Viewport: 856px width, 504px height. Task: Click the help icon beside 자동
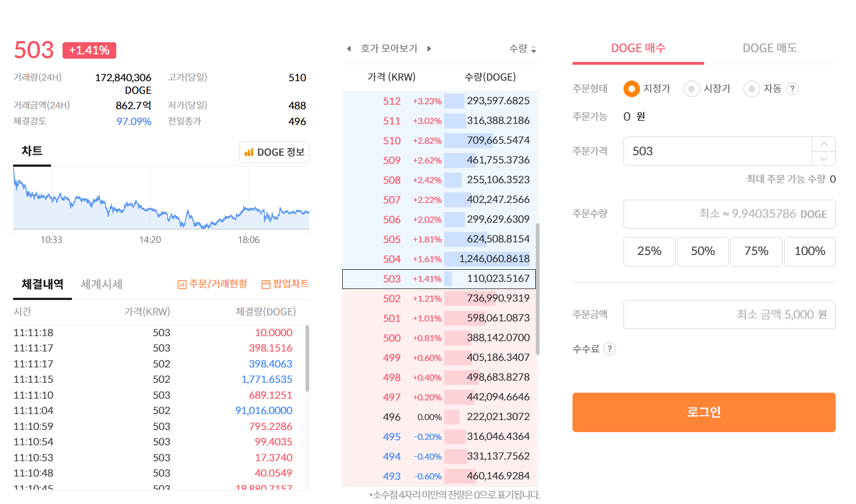click(792, 88)
